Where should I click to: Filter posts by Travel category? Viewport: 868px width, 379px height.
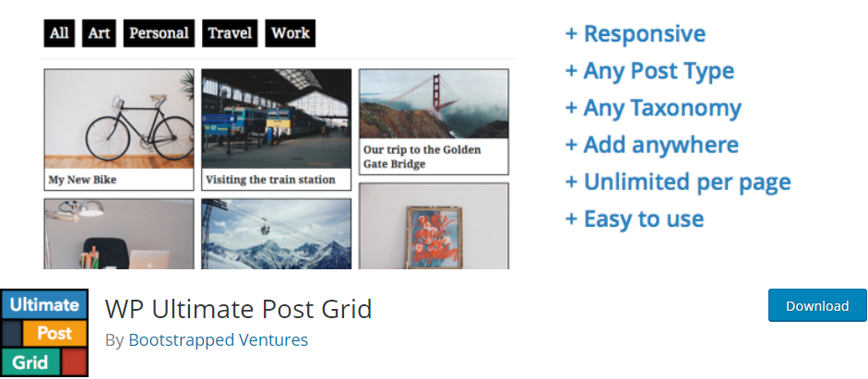click(230, 33)
